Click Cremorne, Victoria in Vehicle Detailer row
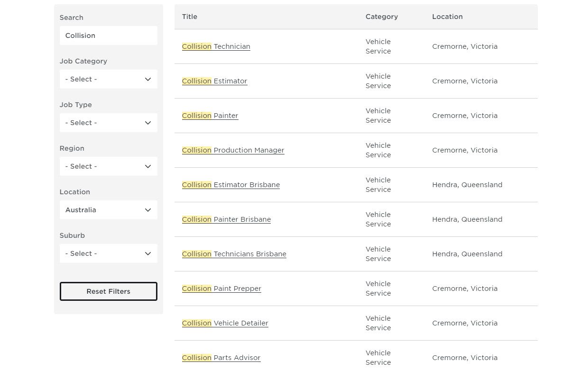The image size is (588, 370). click(x=465, y=323)
